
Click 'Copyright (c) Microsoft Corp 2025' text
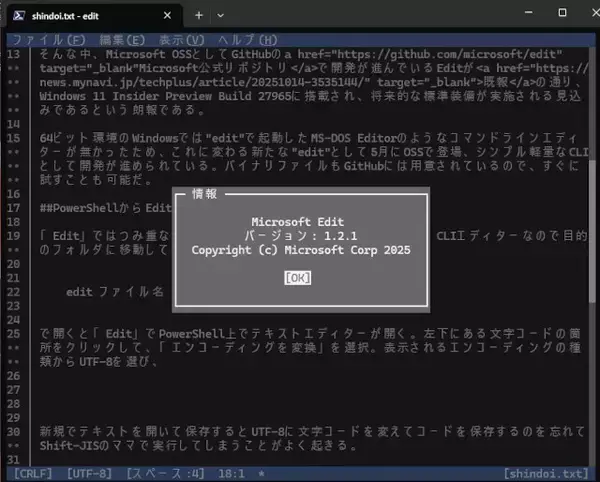point(301,250)
